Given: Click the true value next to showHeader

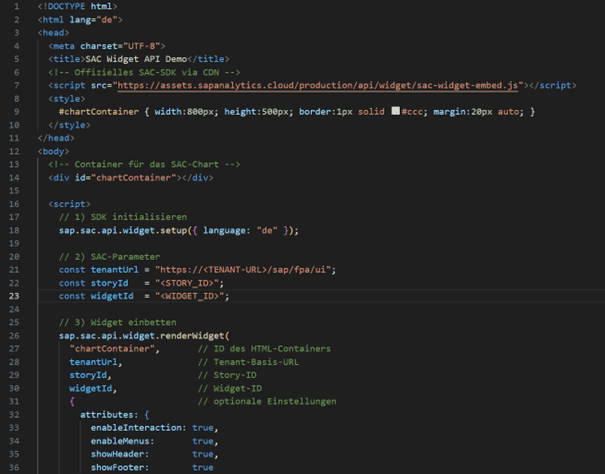Looking at the screenshot, I should tap(203, 454).
